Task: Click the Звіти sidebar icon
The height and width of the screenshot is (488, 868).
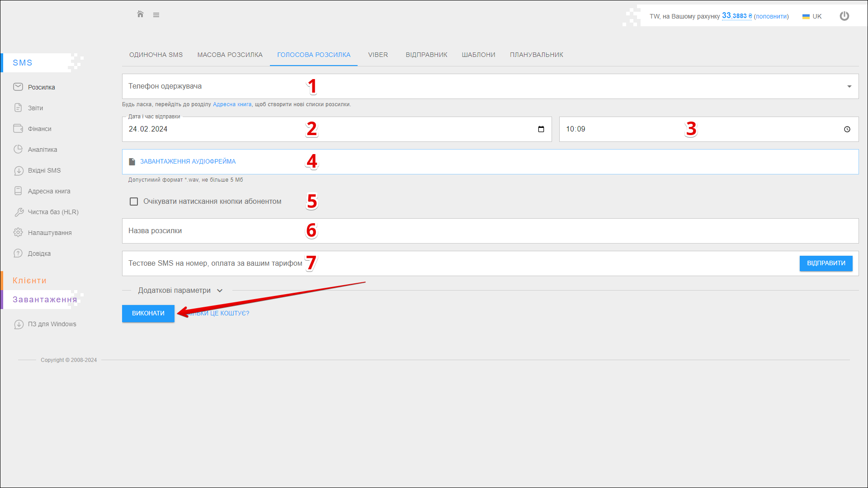Action: coord(18,108)
